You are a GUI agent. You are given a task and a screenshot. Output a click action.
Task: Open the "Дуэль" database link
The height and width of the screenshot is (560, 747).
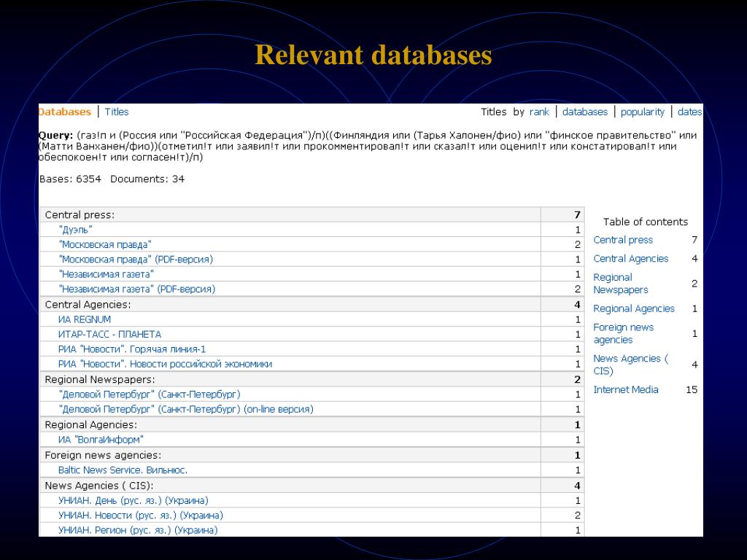[76, 229]
